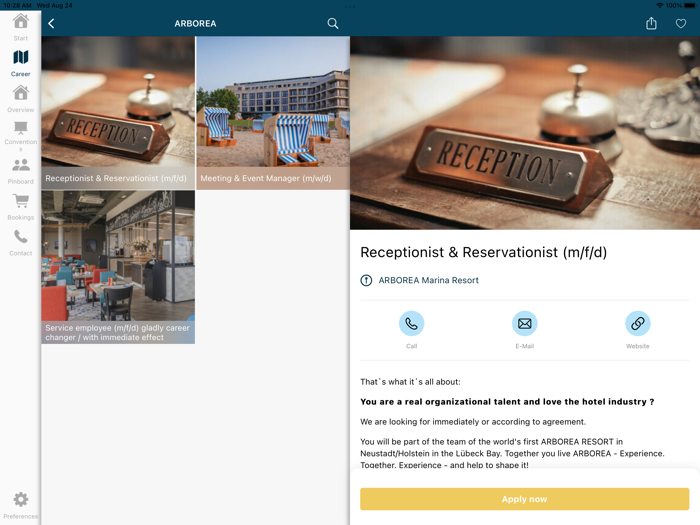700x525 pixels.
Task: Tap the battery indicator in status bar
Action: coord(690,5)
